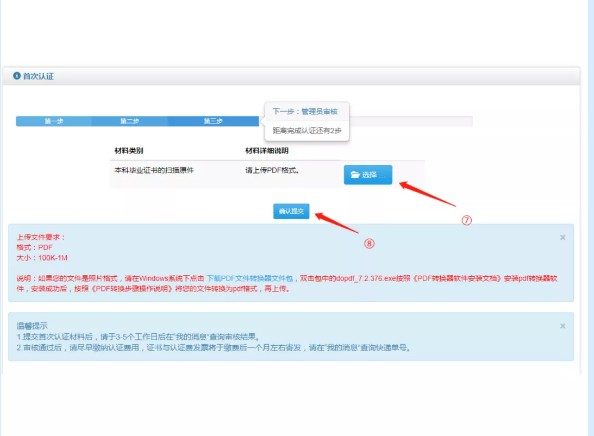Click 选择 to choose a PDF file
This screenshot has height=436, width=594.
tap(368, 175)
